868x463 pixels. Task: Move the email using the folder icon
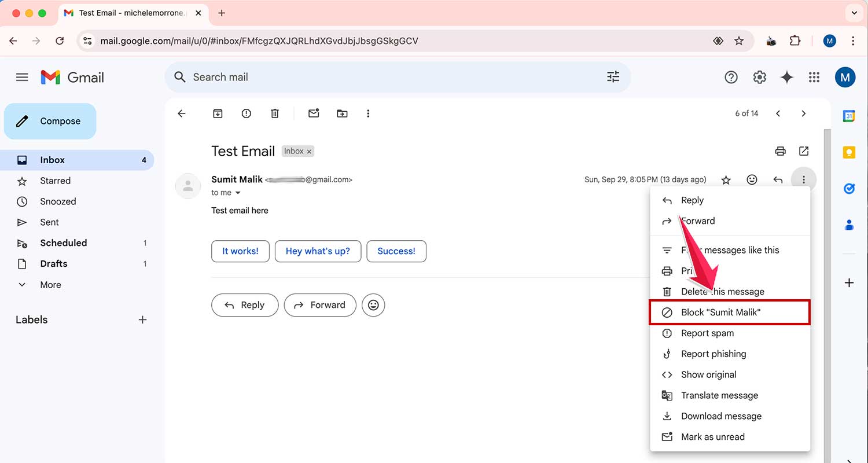coord(342,113)
